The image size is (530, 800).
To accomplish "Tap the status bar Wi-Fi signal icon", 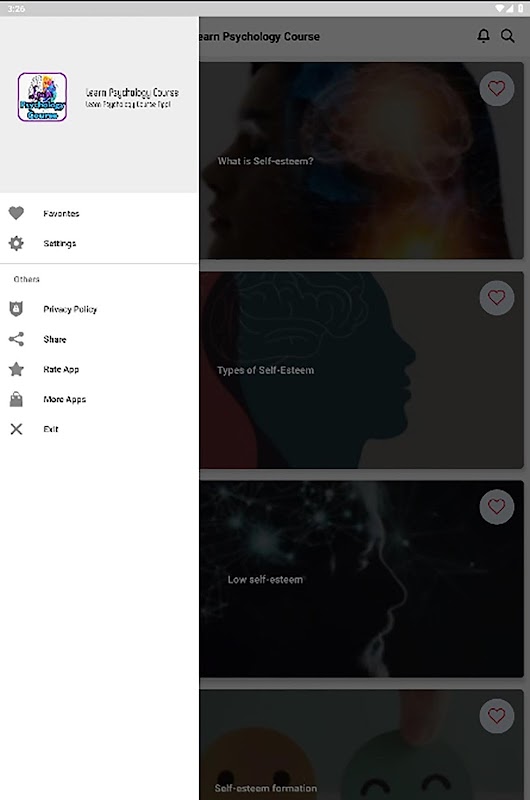I will point(499,8).
